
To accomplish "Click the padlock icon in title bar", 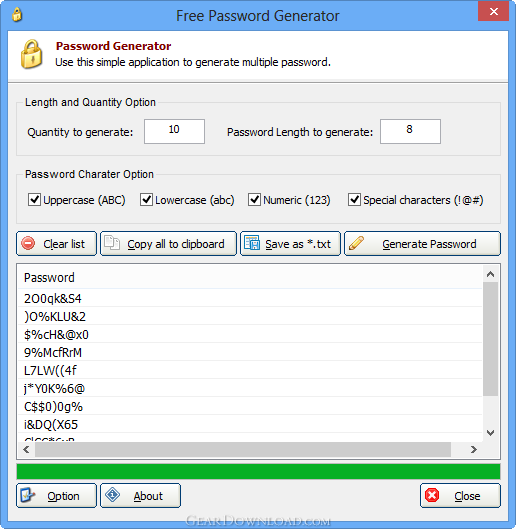I will 17,15.
